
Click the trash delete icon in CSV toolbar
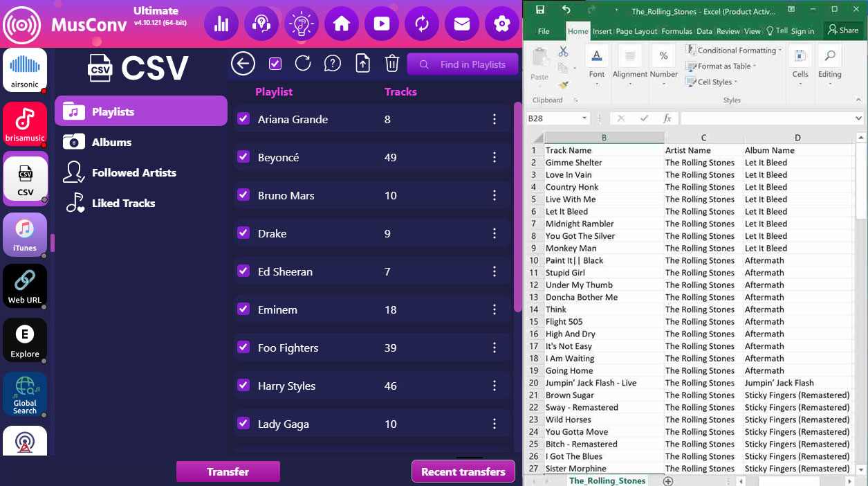tap(392, 64)
